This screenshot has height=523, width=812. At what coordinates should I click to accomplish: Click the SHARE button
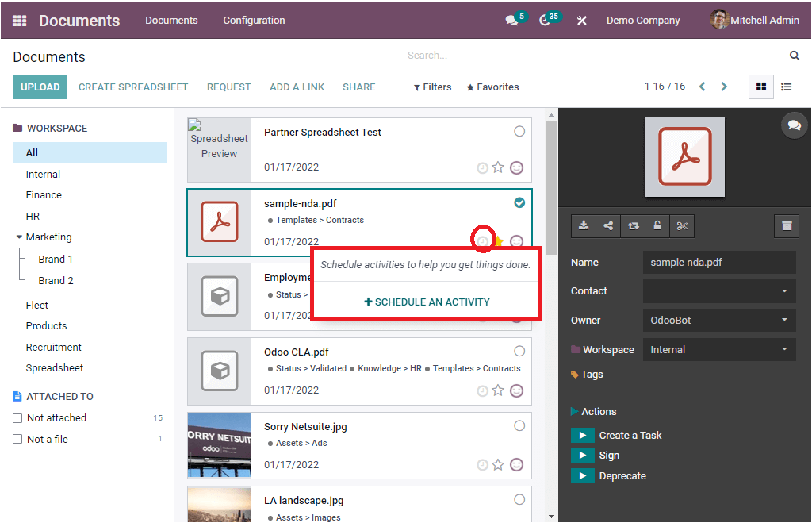(x=359, y=87)
